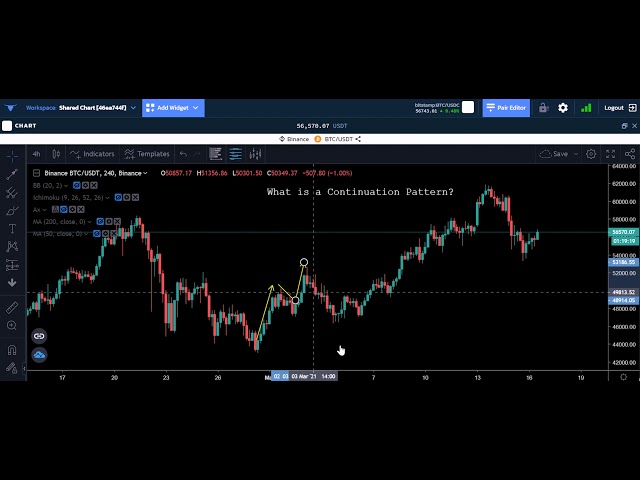The width and height of the screenshot is (640, 480).
Task: Hide the MA (200, close, 0) indicator
Action: (100, 222)
